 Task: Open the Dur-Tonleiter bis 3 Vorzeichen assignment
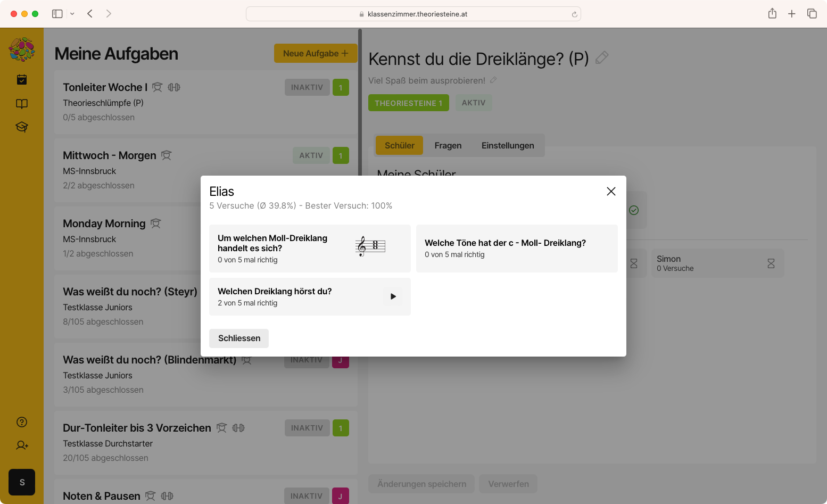[206, 443]
